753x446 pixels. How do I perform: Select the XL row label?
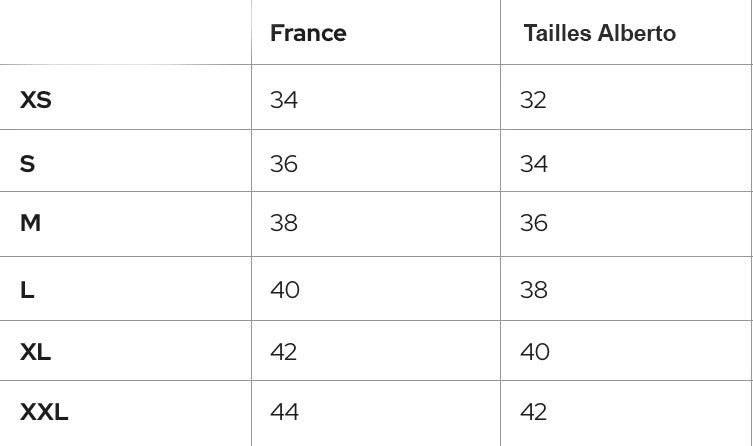coord(35,352)
